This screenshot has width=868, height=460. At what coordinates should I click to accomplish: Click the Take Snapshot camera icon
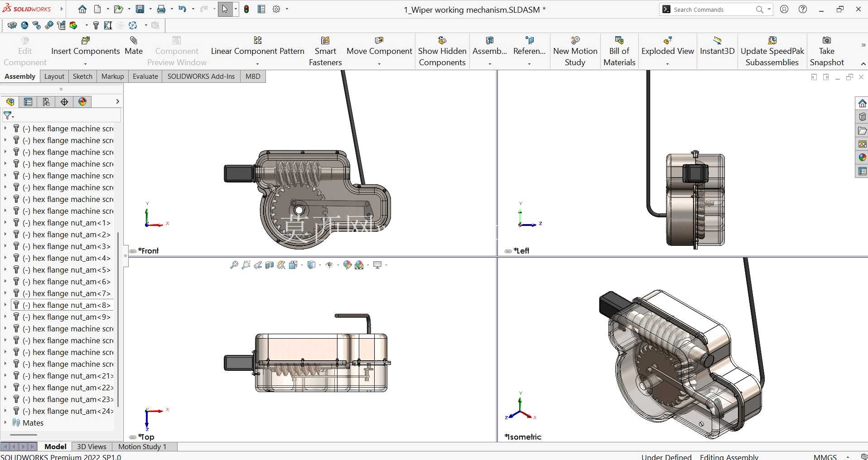[827, 41]
